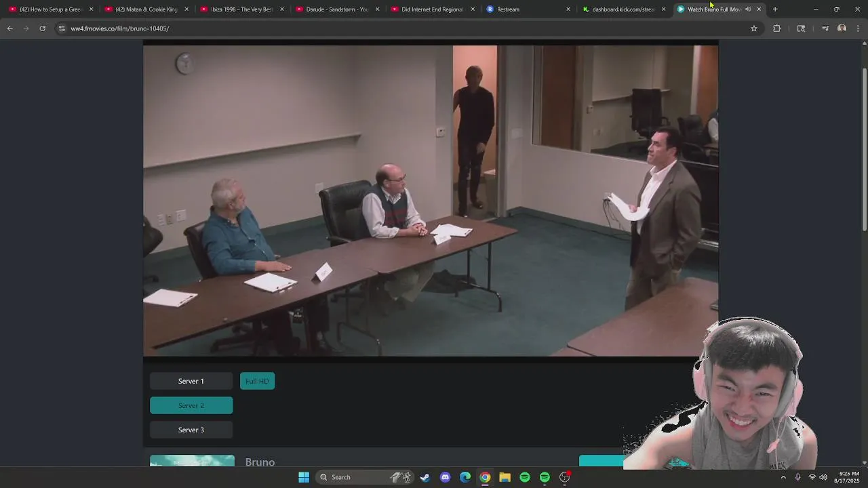Switch to Darude - Sandstorm tab
Screen dimensions: 868x488
click(x=337, y=9)
